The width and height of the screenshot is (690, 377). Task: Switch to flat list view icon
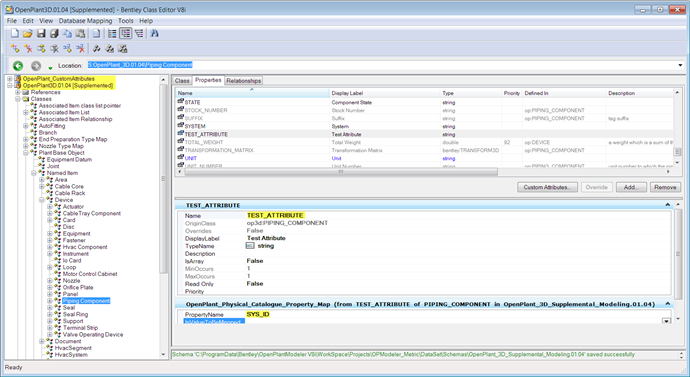click(112, 33)
